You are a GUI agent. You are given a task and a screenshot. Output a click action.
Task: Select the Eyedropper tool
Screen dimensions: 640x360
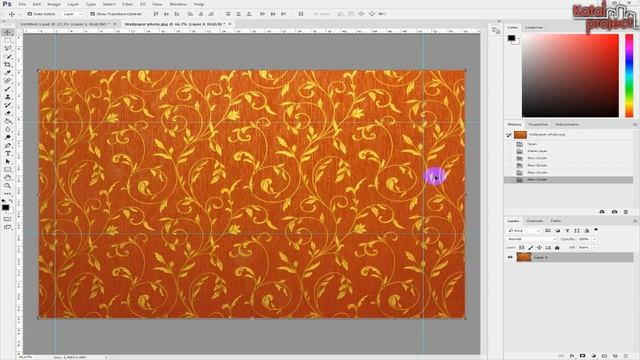tap(8, 73)
